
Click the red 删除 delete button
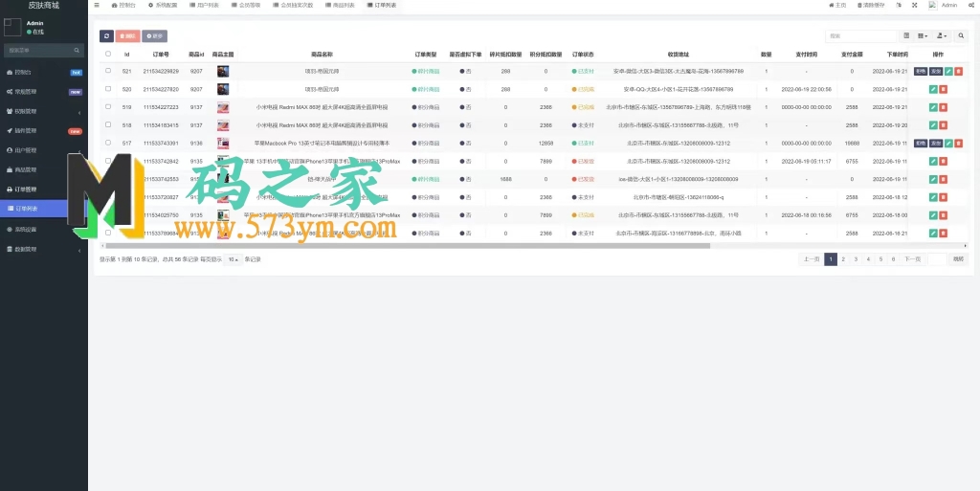click(x=127, y=36)
